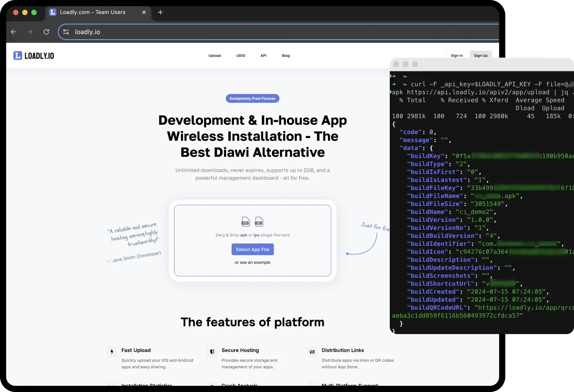Visit the Blog page

coord(286,56)
